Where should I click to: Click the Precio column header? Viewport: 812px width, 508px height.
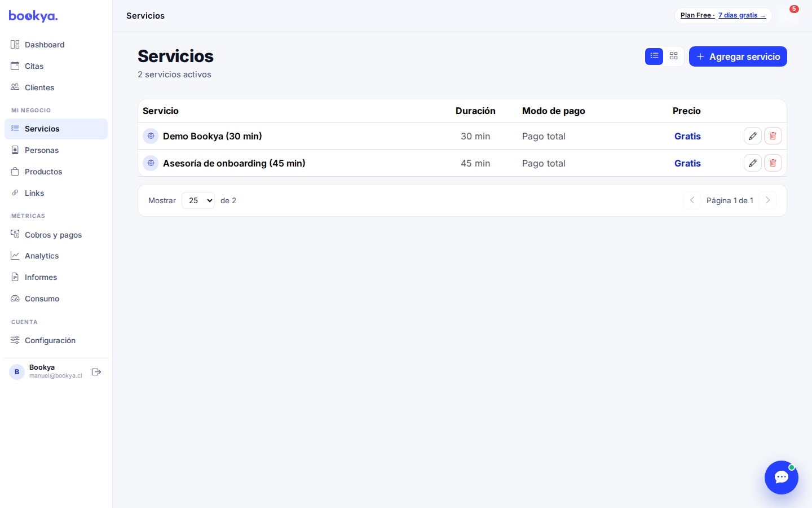(x=687, y=111)
